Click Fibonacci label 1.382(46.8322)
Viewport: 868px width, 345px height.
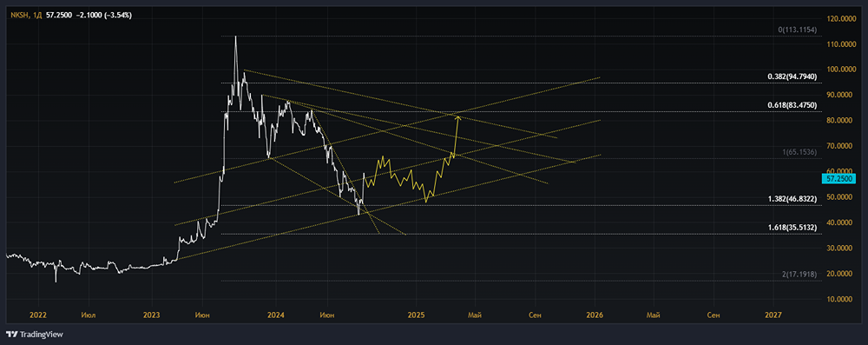[792, 198]
